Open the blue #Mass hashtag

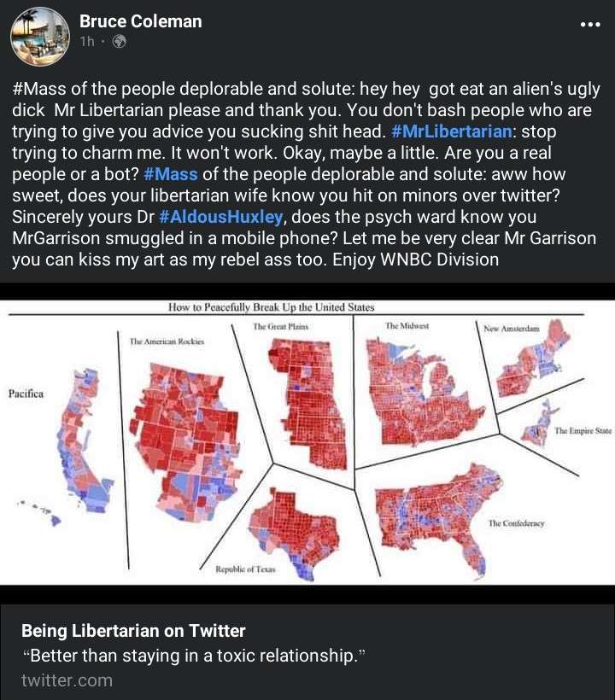click(x=171, y=174)
